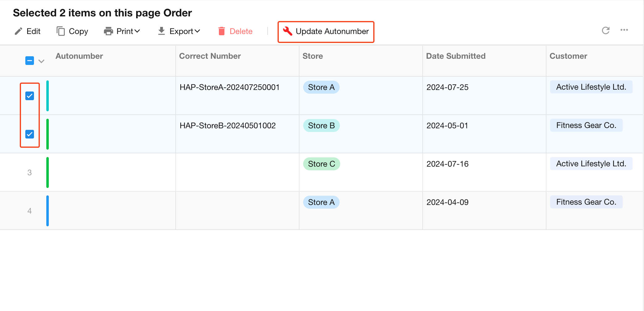Toggle the select-all header checkbox
The height and width of the screenshot is (311, 644).
(x=30, y=61)
